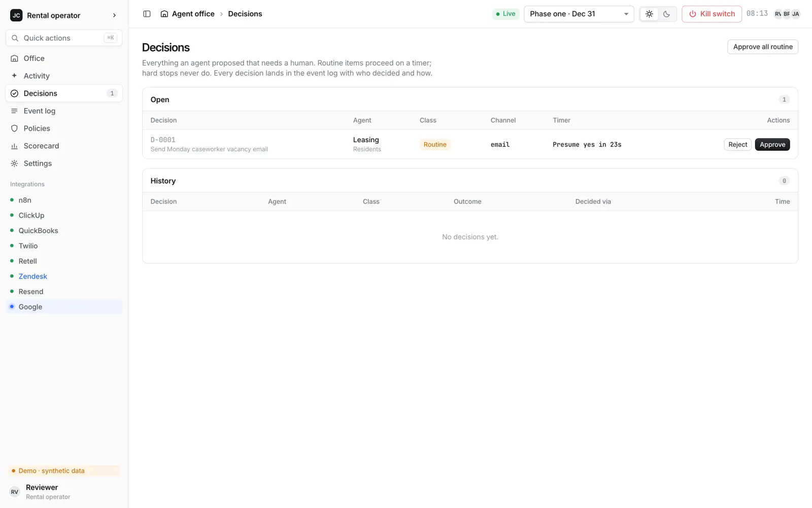The image size is (812, 508).
Task: Approve decision D-0001
Action: tap(772, 145)
